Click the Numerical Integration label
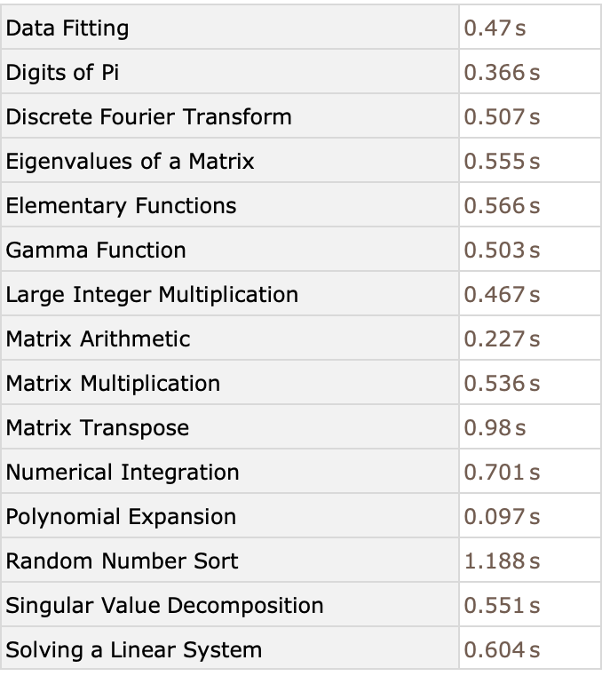Screen dimensions: 602x700 (123, 473)
